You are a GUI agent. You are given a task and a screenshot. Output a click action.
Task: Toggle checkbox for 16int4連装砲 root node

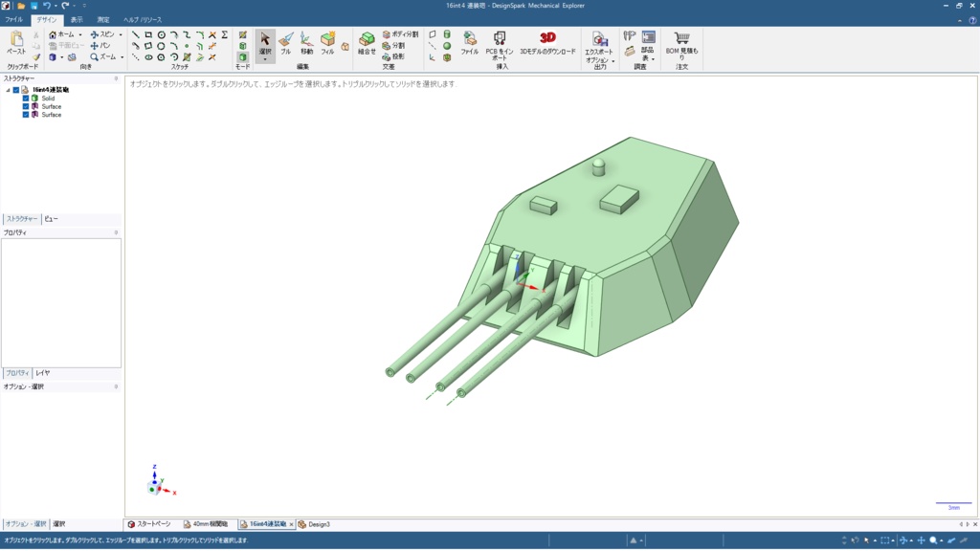pyautogui.click(x=17, y=90)
